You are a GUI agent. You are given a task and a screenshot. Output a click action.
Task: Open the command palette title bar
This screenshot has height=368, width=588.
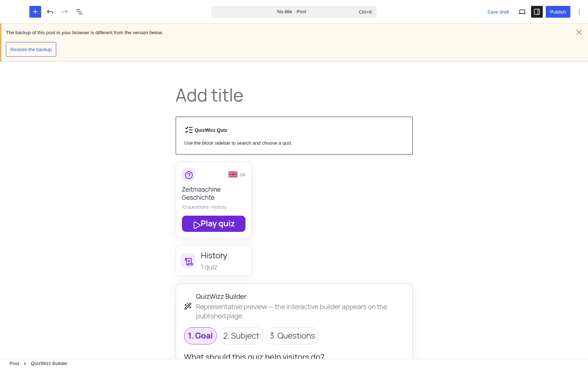pos(294,12)
